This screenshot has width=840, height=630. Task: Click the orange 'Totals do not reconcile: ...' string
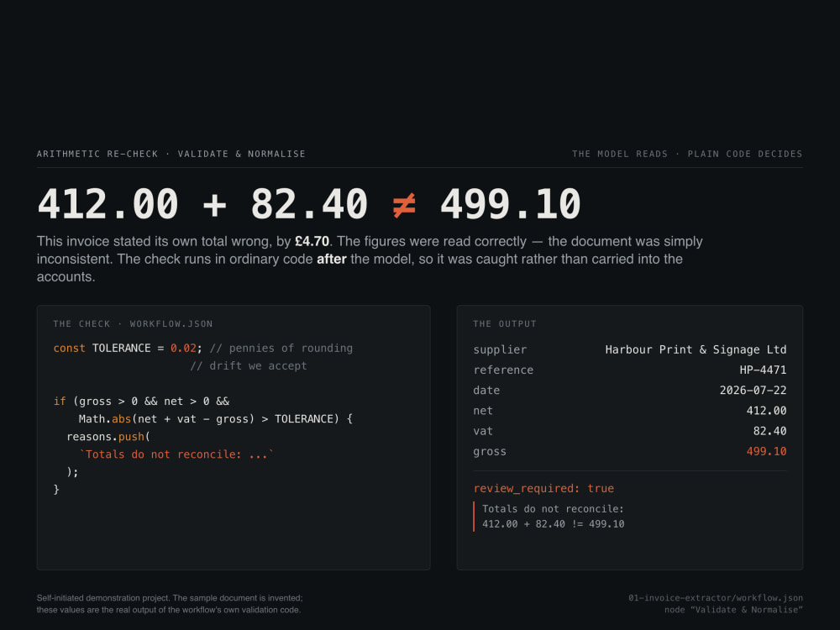pyautogui.click(x=176, y=454)
